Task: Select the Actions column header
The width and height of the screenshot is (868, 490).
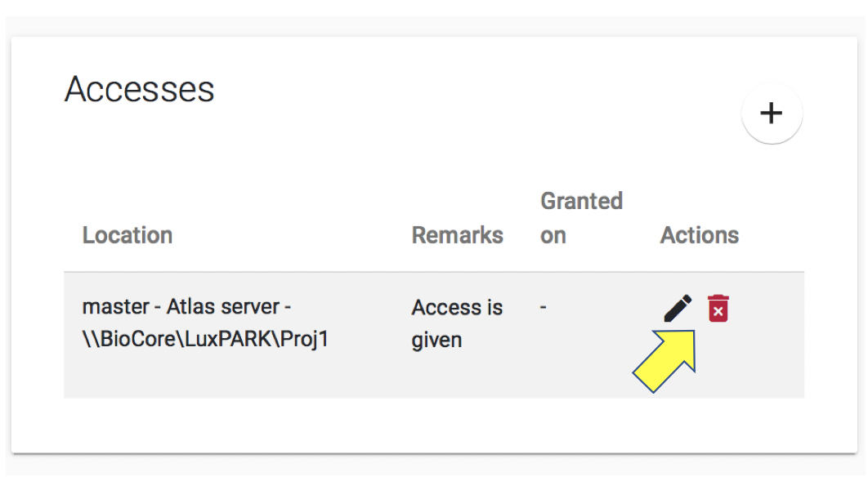Action: coord(699,235)
